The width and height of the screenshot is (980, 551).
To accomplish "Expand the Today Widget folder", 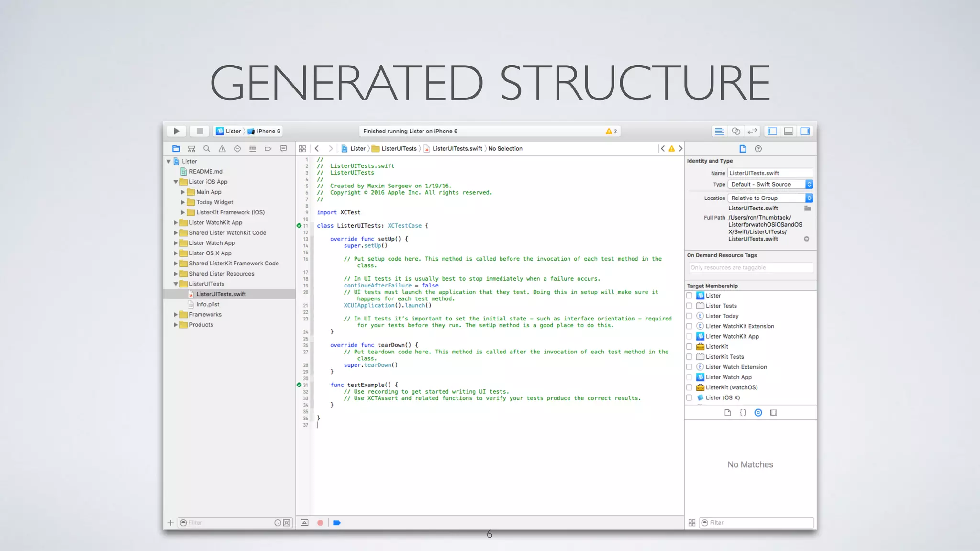I will (x=183, y=202).
